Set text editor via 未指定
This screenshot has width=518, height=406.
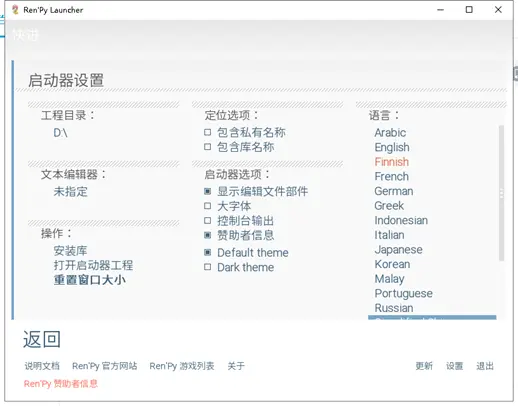click(x=70, y=192)
